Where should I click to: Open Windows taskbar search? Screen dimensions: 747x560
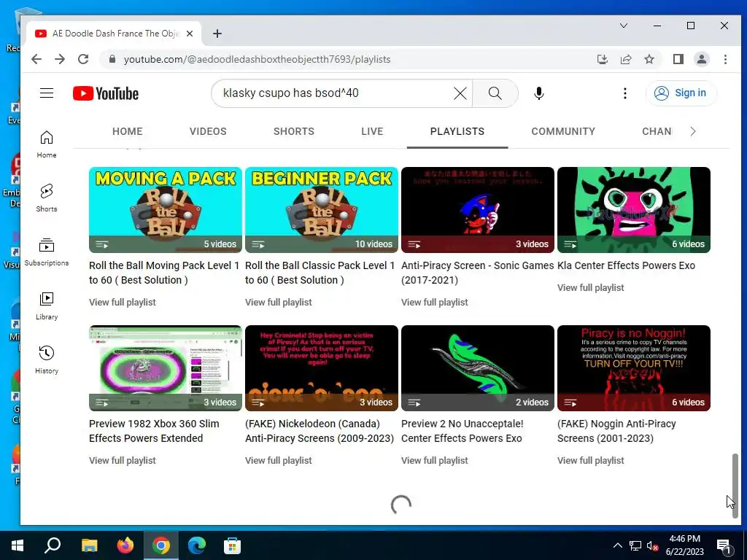point(53,545)
